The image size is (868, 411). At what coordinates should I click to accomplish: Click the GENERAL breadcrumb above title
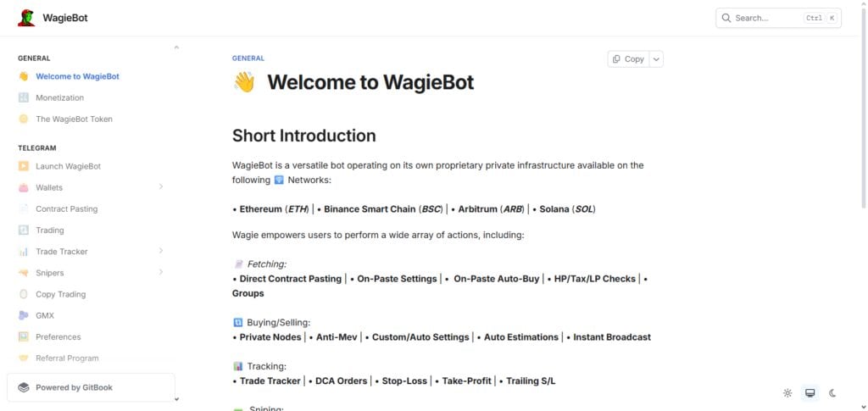(248, 58)
